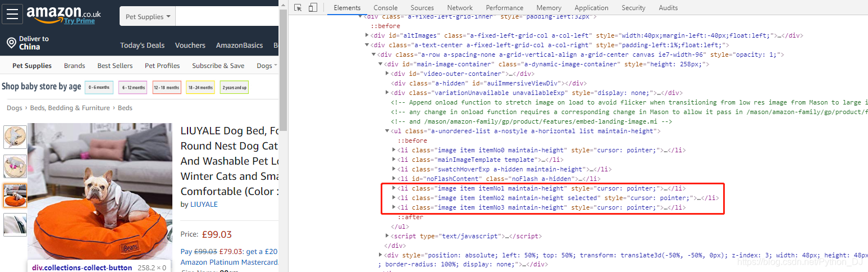The width and height of the screenshot is (868, 272).
Task: Click the Amazon Platinum Mastercard offer link
Action: pos(230,262)
